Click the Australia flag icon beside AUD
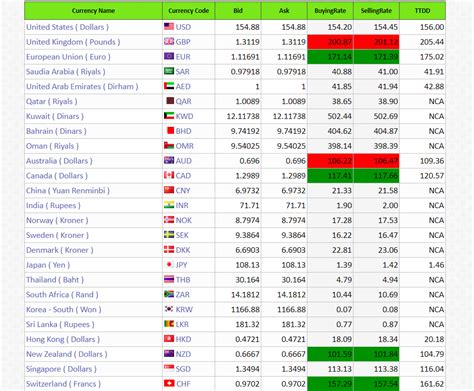474x391 pixels. click(x=169, y=160)
